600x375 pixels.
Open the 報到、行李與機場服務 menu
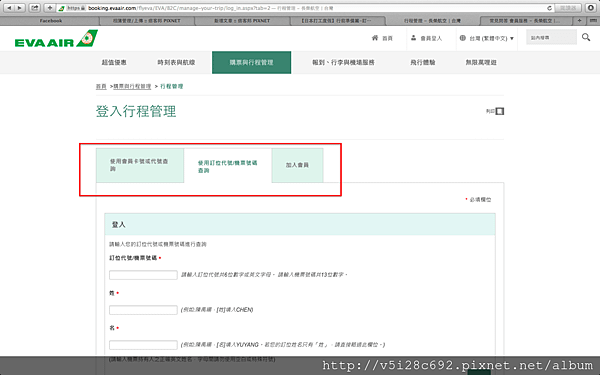343,62
